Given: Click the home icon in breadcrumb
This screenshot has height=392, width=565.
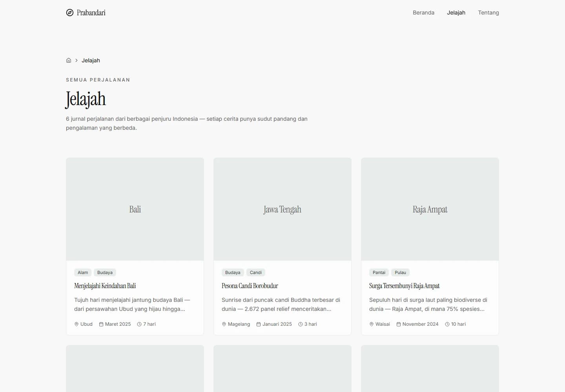Looking at the screenshot, I should [x=69, y=60].
